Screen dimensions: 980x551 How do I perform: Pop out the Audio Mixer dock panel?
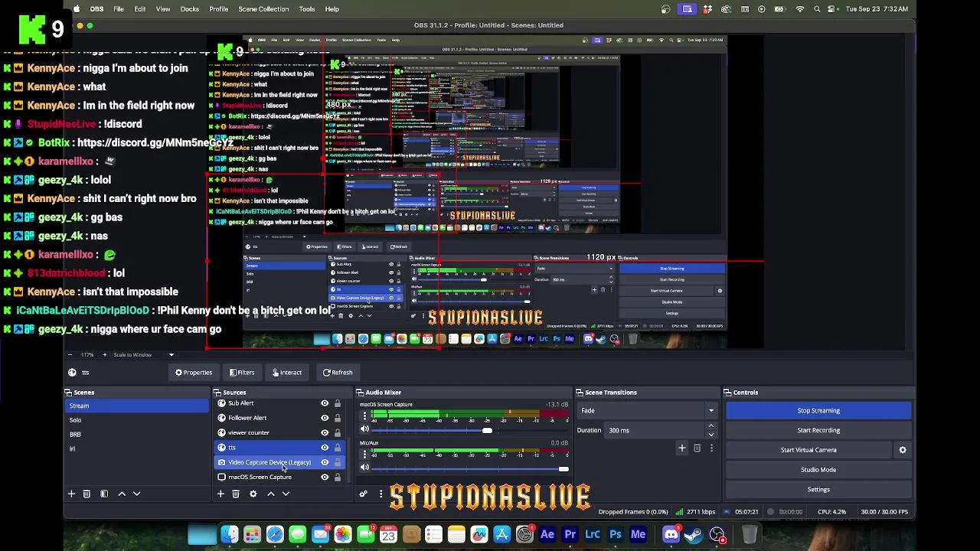click(360, 393)
